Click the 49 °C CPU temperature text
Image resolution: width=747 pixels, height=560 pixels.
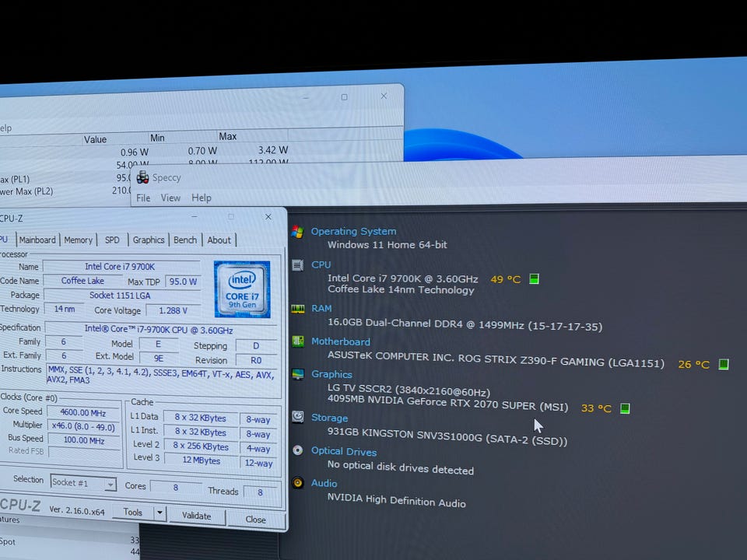506,279
